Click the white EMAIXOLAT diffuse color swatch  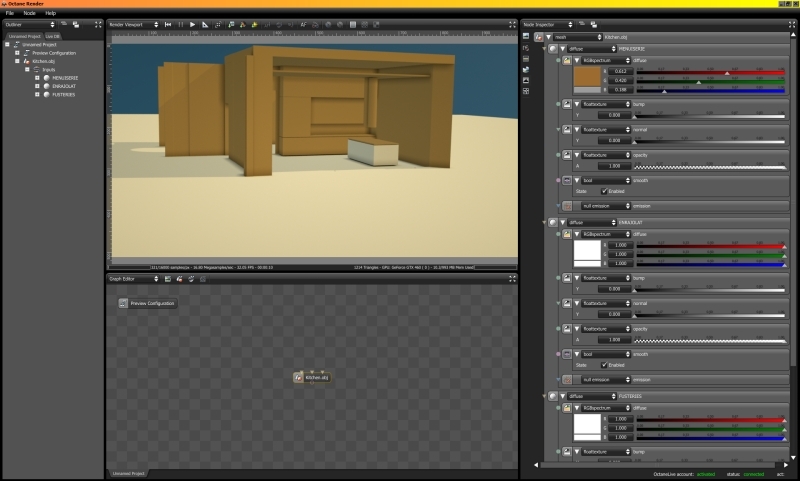[587, 251]
